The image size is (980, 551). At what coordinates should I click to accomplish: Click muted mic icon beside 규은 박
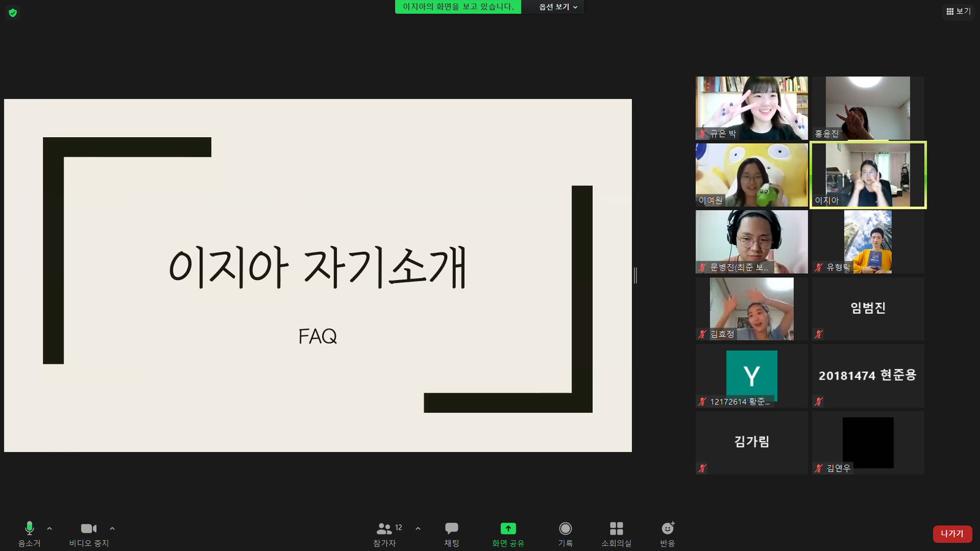(x=703, y=133)
